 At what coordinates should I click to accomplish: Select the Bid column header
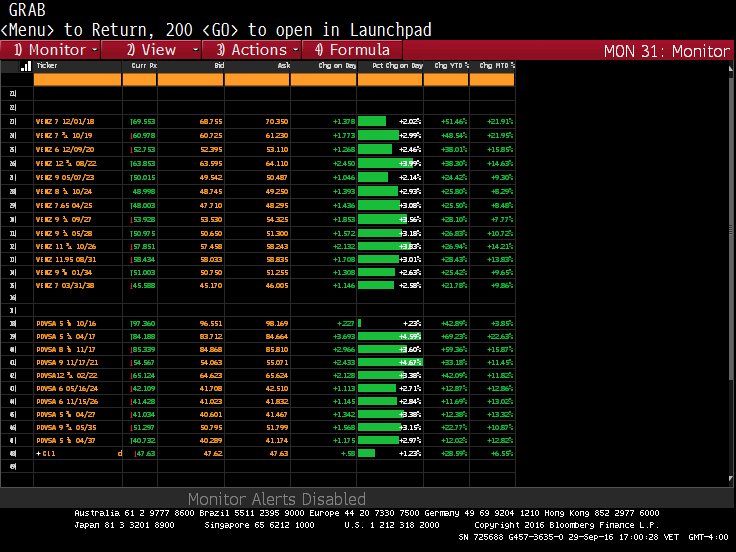pyautogui.click(x=218, y=65)
